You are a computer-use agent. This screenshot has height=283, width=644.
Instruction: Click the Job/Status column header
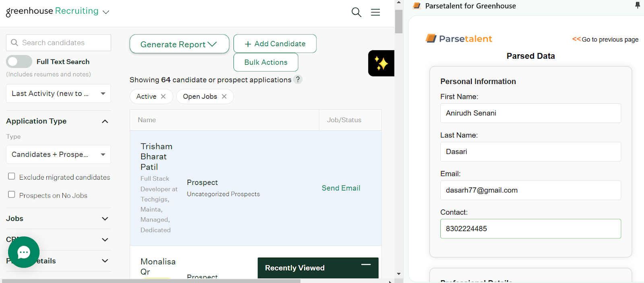pyautogui.click(x=344, y=120)
